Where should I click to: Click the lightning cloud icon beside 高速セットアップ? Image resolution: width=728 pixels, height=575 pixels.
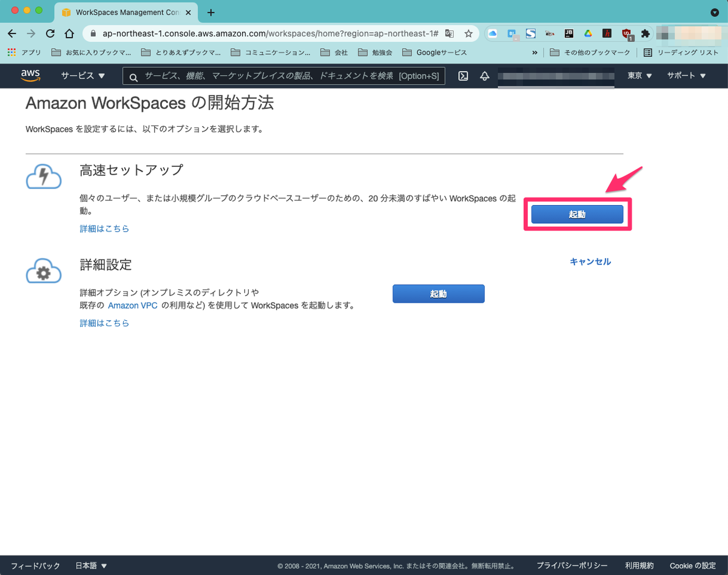[43, 177]
